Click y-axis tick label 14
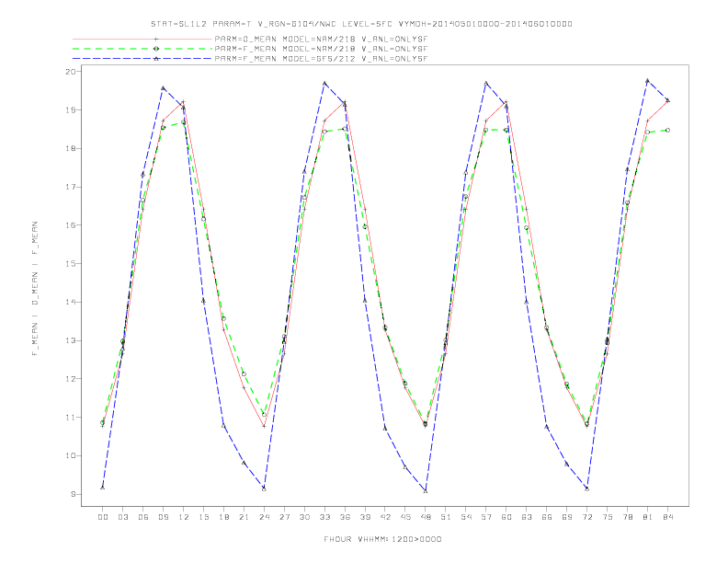This screenshot has width=728, height=563. coord(71,302)
